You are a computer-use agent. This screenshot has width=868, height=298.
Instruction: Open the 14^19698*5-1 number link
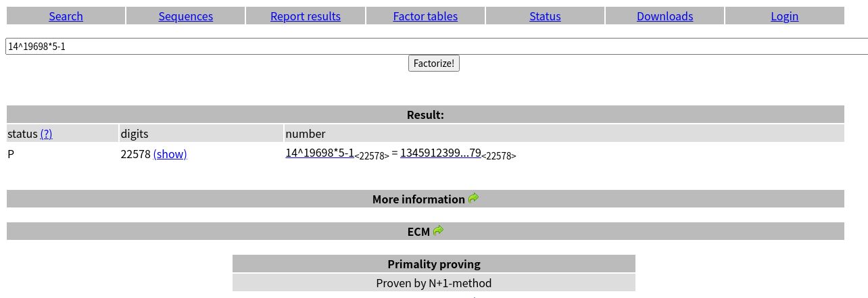coord(320,153)
